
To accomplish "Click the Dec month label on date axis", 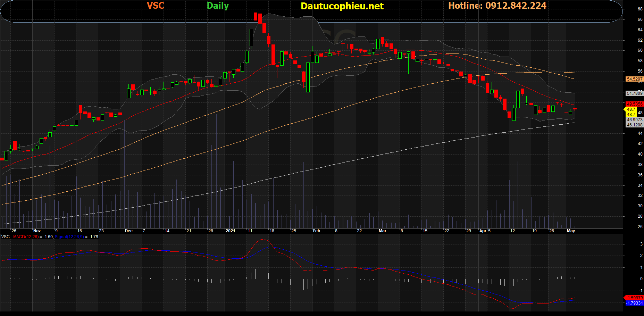I will [129, 231].
